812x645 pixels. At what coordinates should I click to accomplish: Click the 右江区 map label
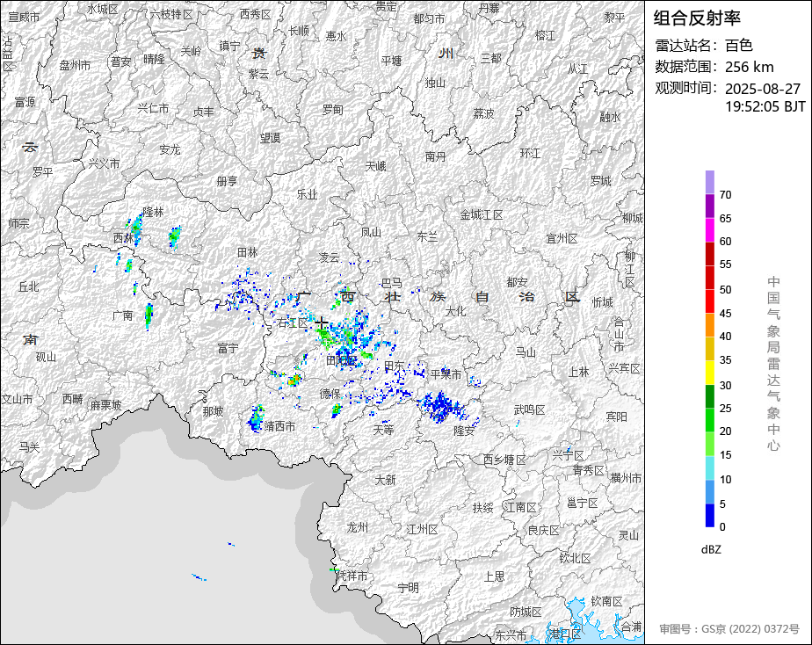pyautogui.click(x=293, y=323)
